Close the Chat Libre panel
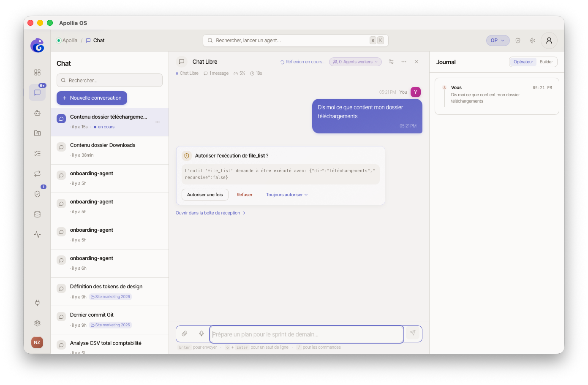This screenshot has width=588, height=385. point(416,62)
